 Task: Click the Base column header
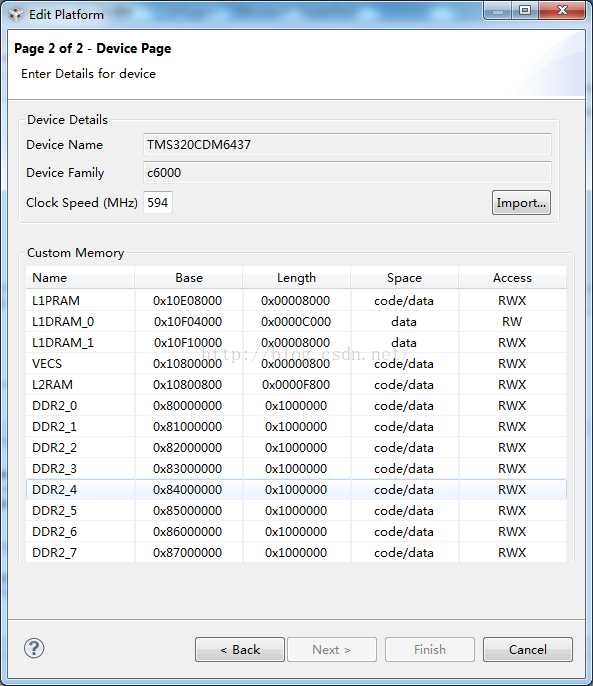click(189, 278)
